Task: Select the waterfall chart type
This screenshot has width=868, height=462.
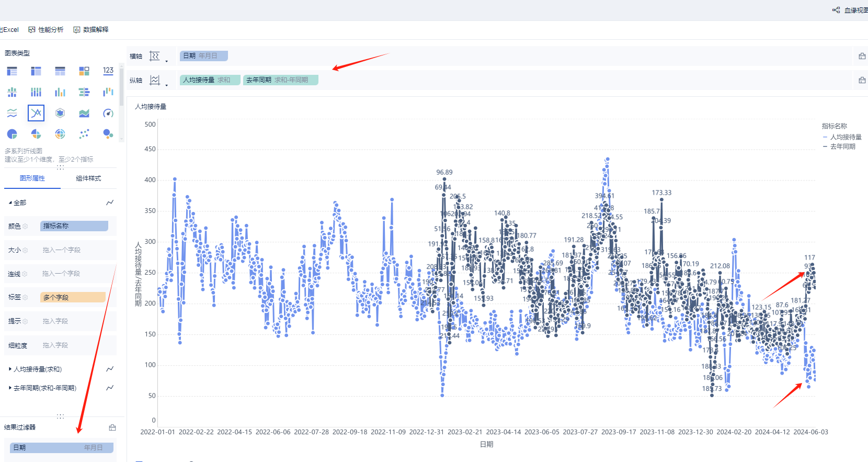Action: (x=108, y=92)
